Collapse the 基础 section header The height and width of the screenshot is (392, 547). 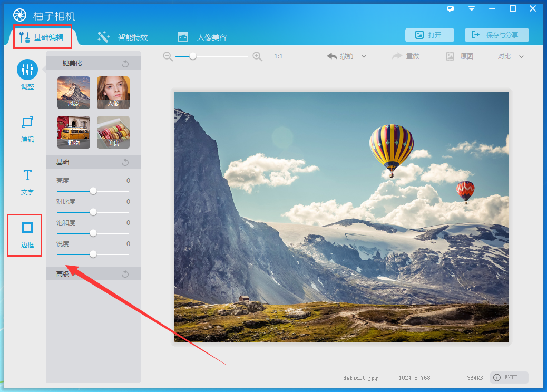coord(93,162)
